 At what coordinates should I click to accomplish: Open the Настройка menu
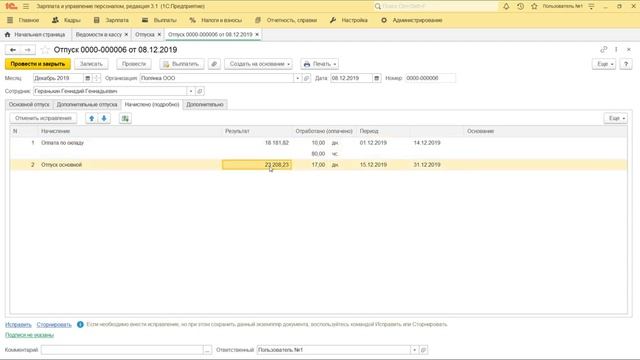point(349,20)
